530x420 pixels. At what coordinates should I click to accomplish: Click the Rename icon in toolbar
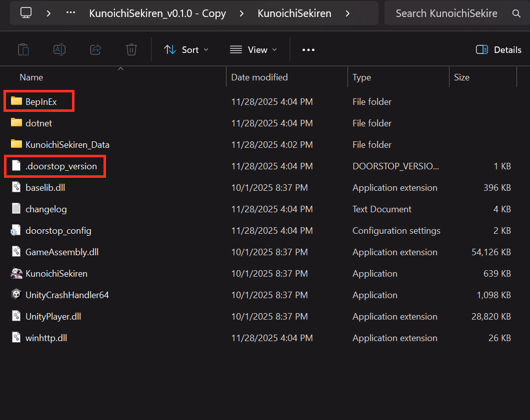point(59,49)
